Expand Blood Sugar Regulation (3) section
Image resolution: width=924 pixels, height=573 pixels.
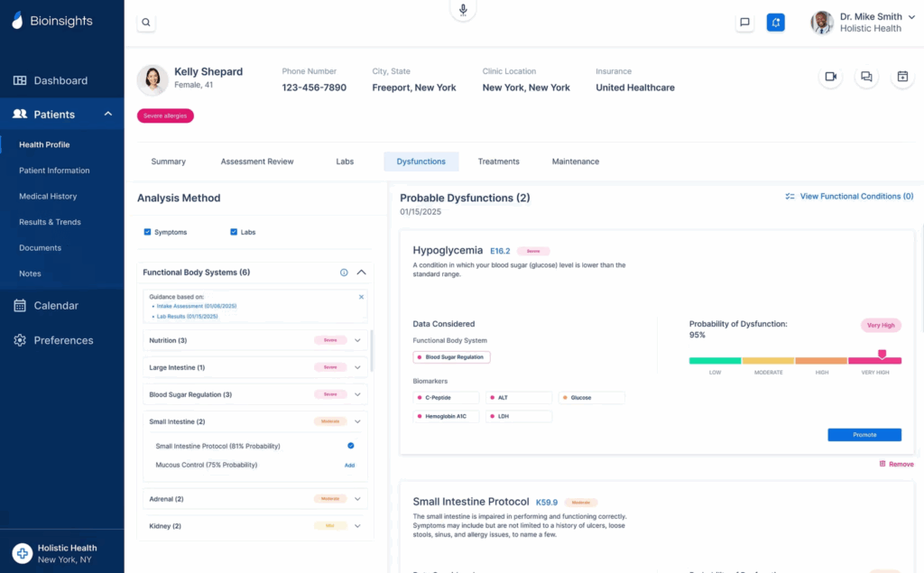point(357,394)
